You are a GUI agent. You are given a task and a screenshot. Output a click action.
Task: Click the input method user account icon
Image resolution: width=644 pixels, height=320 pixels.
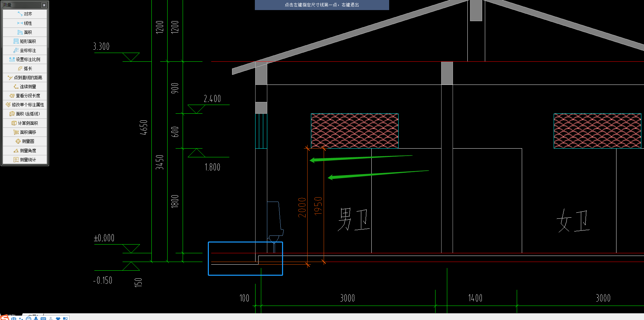coord(51,318)
